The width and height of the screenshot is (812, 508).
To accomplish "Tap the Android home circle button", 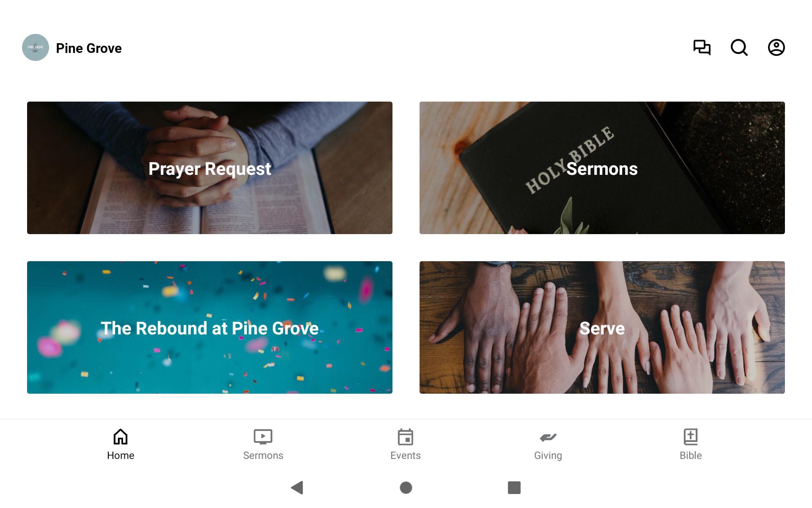I will click(406, 488).
